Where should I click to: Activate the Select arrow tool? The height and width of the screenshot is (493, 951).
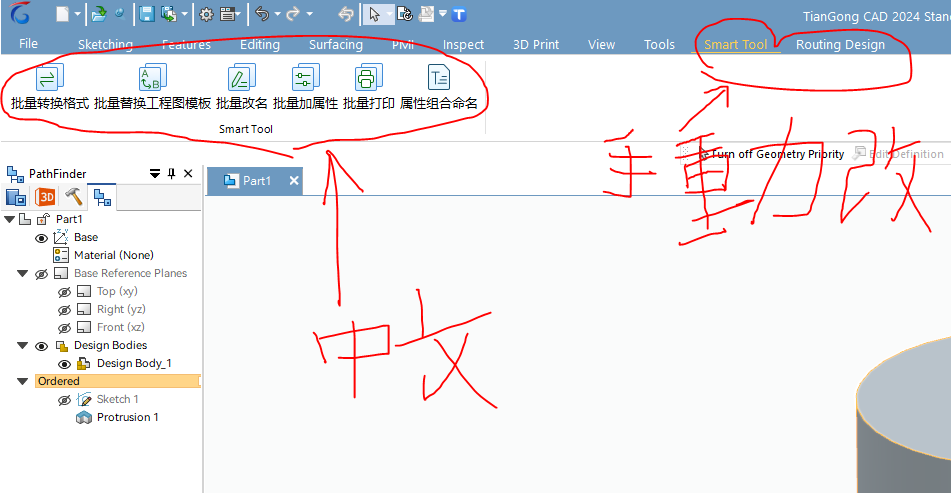coord(374,15)
